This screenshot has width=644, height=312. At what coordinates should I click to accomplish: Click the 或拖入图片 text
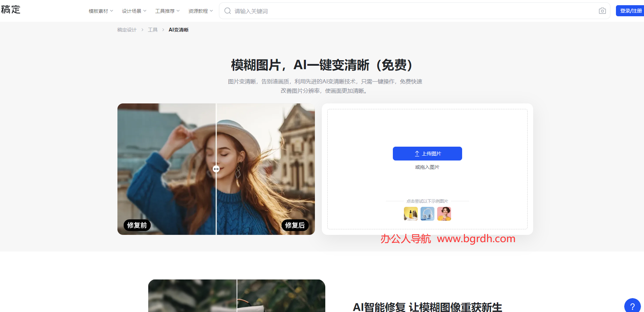427,167
